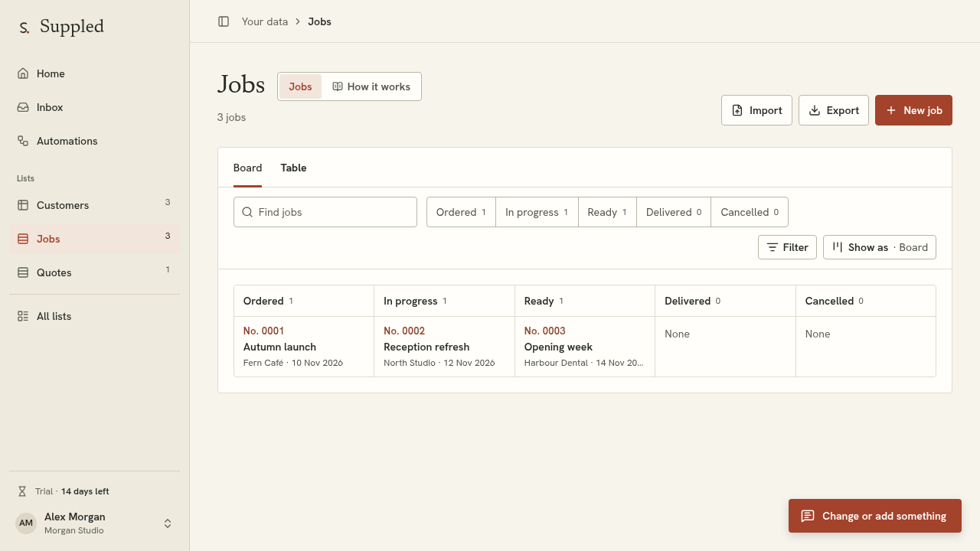Click the search magnifier icon

[247, 212]
